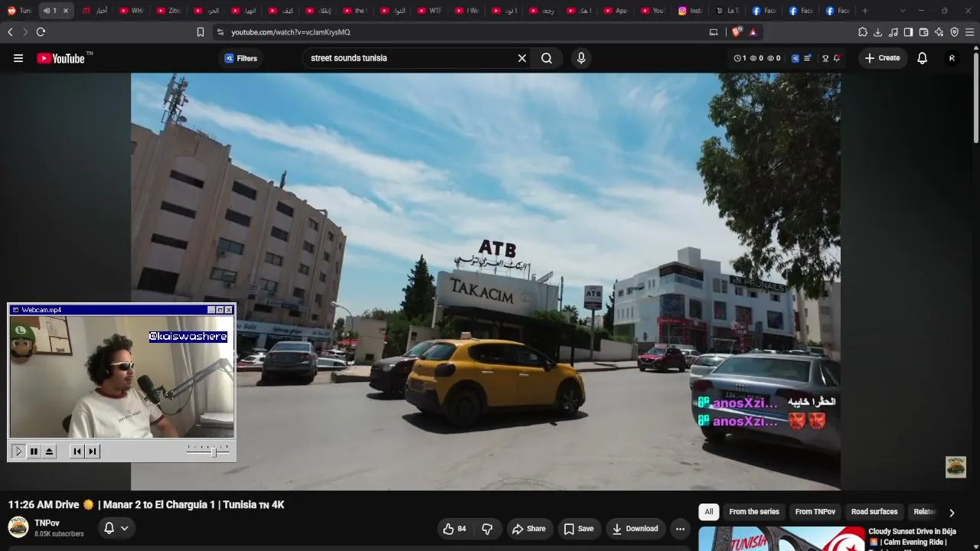
Task: Switch to the 'Zitru' YouTube tab
Action: click(170, 11)
